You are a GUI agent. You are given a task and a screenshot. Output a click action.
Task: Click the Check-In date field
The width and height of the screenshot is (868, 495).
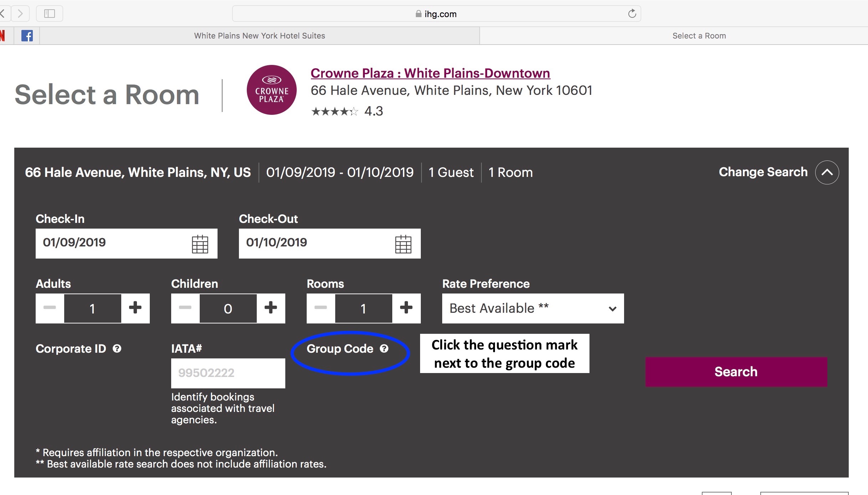click(x=127, y=244)
